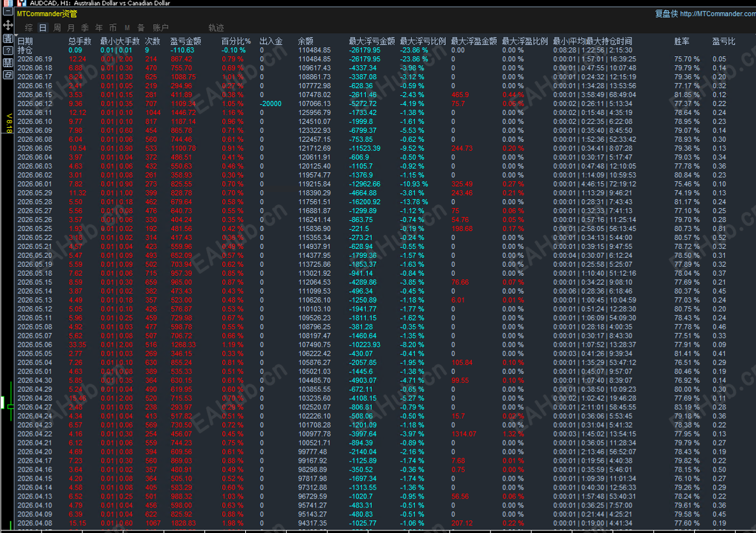Click the -110.63 position profit value

pos(182,50)
